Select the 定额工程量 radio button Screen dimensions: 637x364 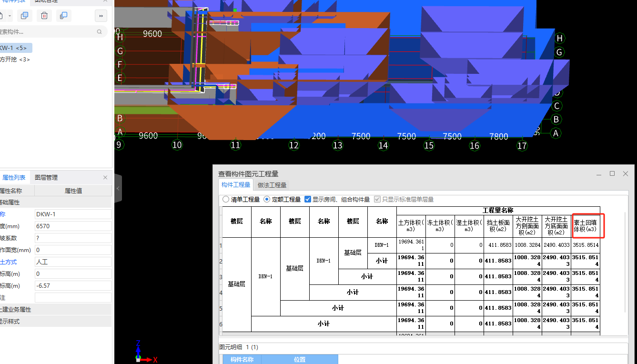[267, 199]
